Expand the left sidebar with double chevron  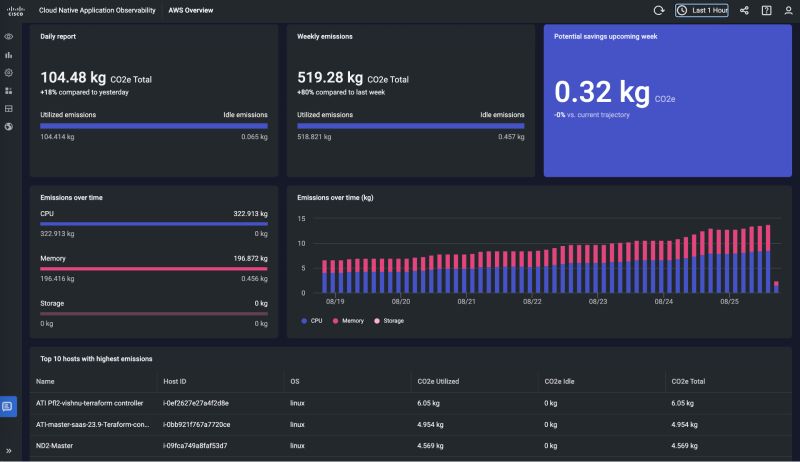(9, 450)
